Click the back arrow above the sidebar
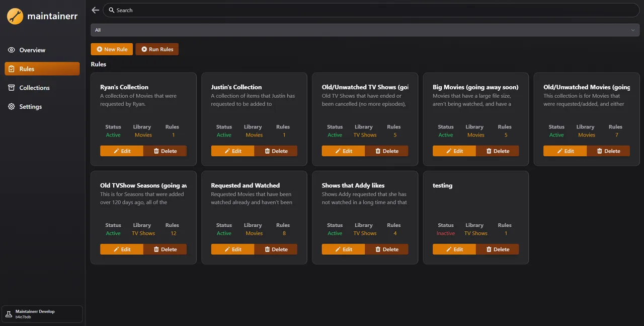 [x=95, y=10]
